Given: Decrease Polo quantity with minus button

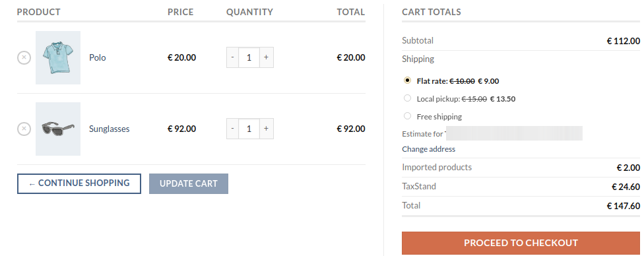Looking at the screenshot, I should coord(232,57).
